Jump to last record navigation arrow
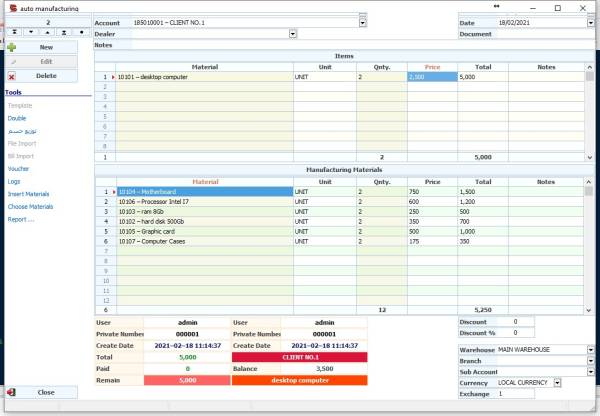600x416 pixels. [64, 32]
